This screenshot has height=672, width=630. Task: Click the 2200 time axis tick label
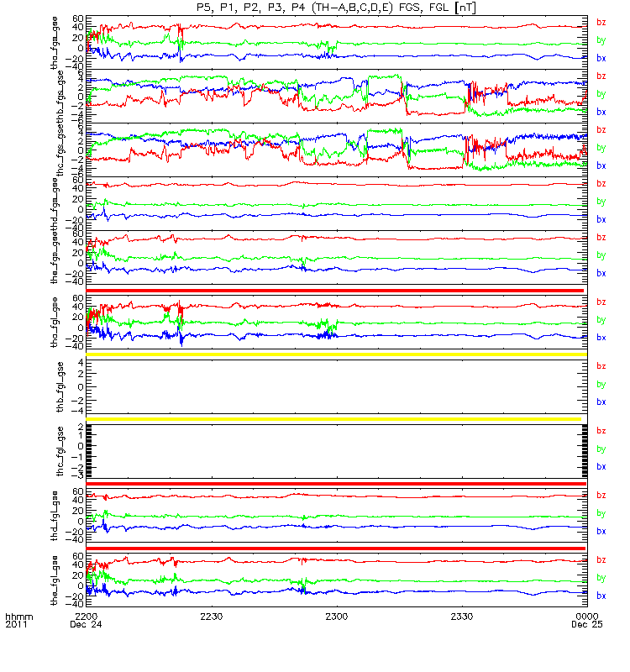click(x=87, y=617)
